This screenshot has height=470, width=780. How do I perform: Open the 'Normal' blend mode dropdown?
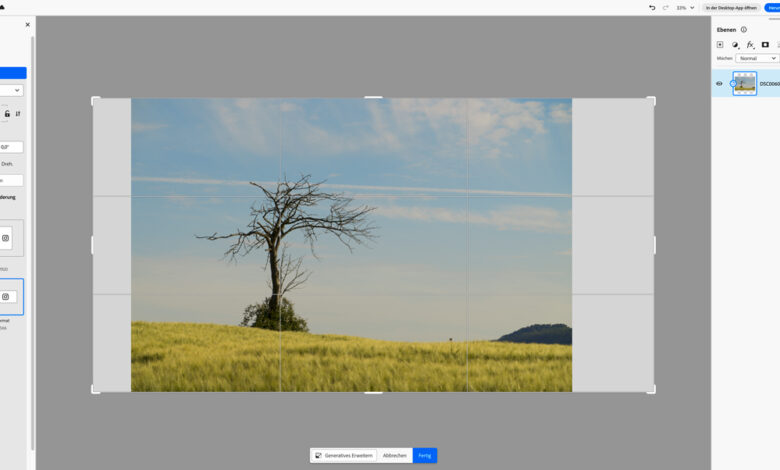coord(757,59)
